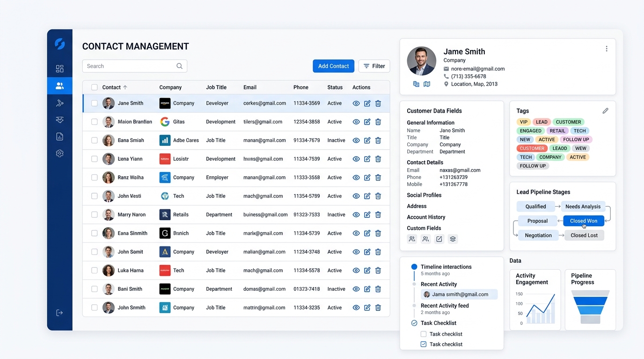Screen dimensions: 644x359
Task: Click the Timeline interactions blue marker
Action: (414, 267)
